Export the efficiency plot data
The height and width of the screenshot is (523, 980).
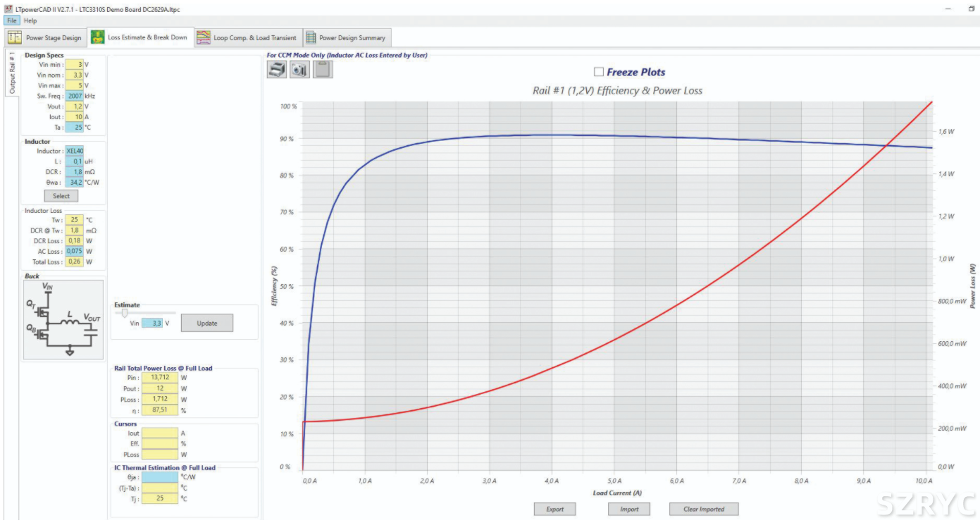555,509
